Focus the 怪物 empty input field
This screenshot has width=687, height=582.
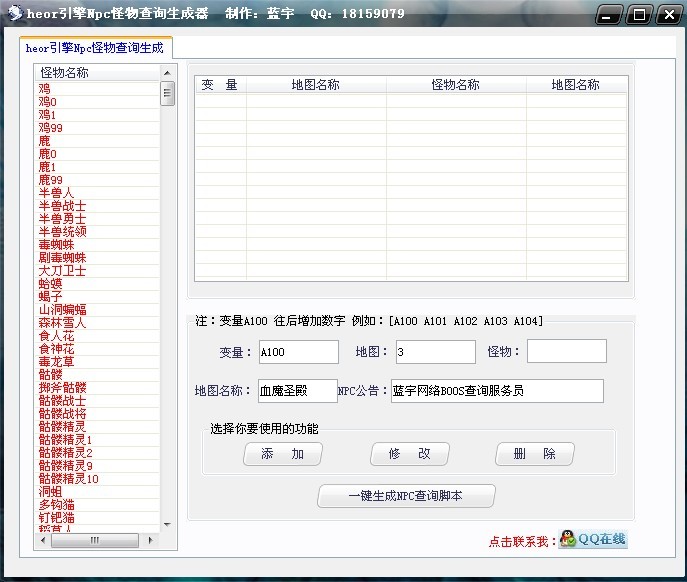(x=566, y=352)
